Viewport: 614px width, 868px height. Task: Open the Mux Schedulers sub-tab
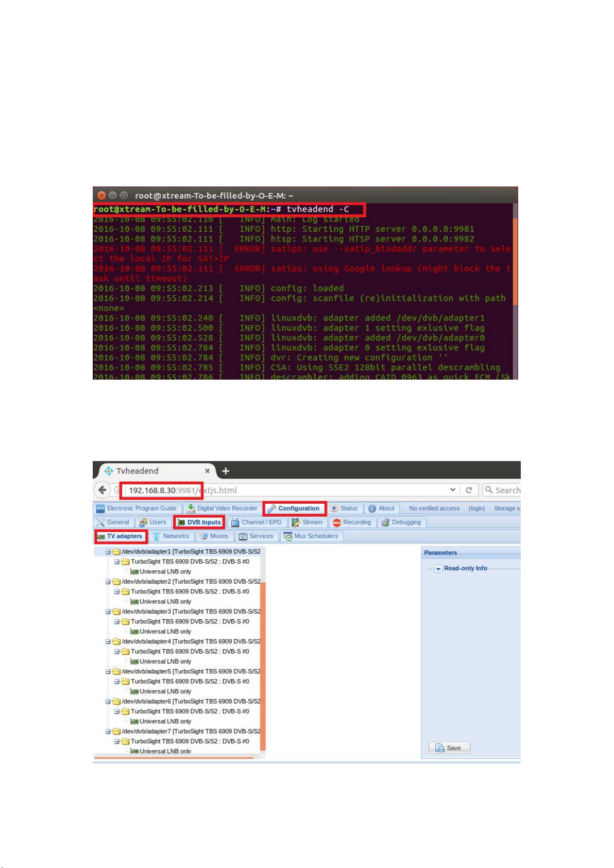[x=311, y=536]
